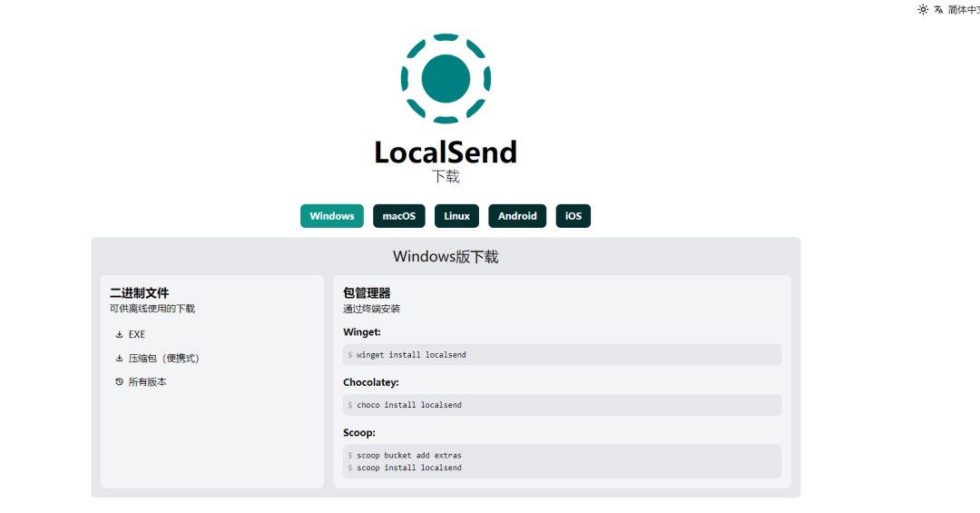Open the iOS download tab
The width and height of the screenshot is (980, 513).
pos(573,216)
